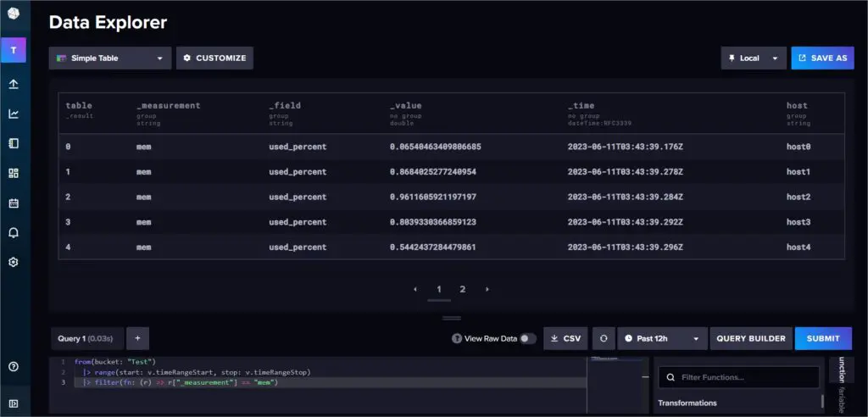Open Data Explorer graph icon in sidebar
The width and height of the screenshot is (868, 417).
(14, 114)
